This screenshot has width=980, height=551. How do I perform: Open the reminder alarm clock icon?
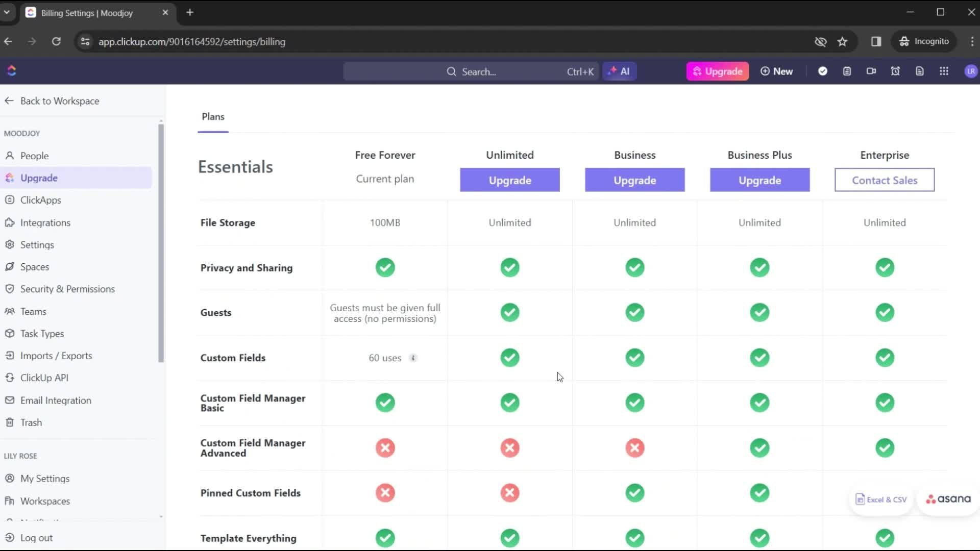coord(895,71)
